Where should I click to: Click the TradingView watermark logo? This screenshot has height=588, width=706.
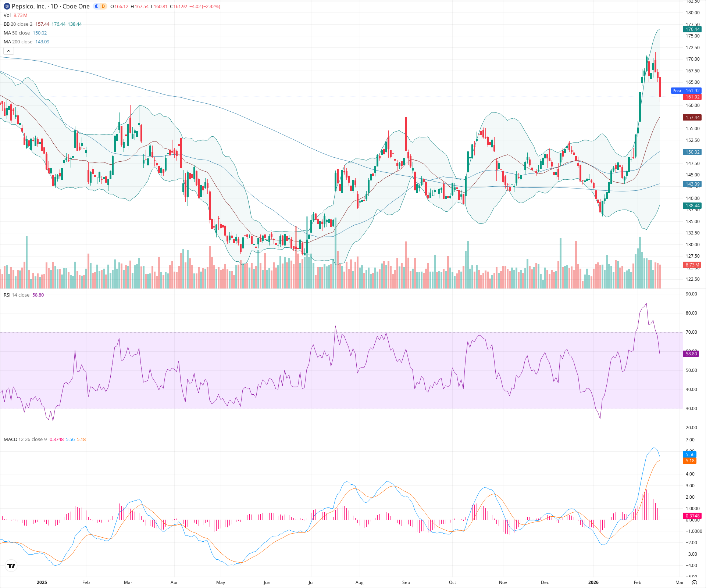coord(11,566)
